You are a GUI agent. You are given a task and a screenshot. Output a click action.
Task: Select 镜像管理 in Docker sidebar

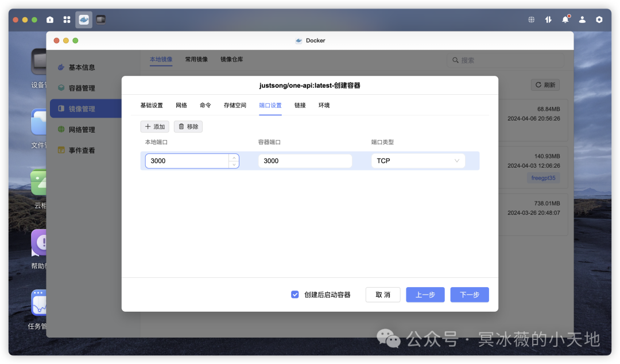pos(85,109)
